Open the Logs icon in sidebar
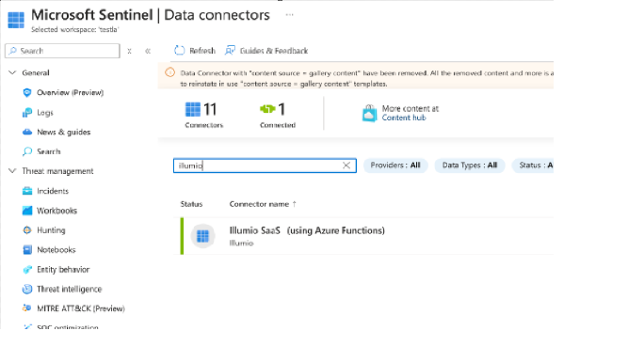 click(27, 113)
